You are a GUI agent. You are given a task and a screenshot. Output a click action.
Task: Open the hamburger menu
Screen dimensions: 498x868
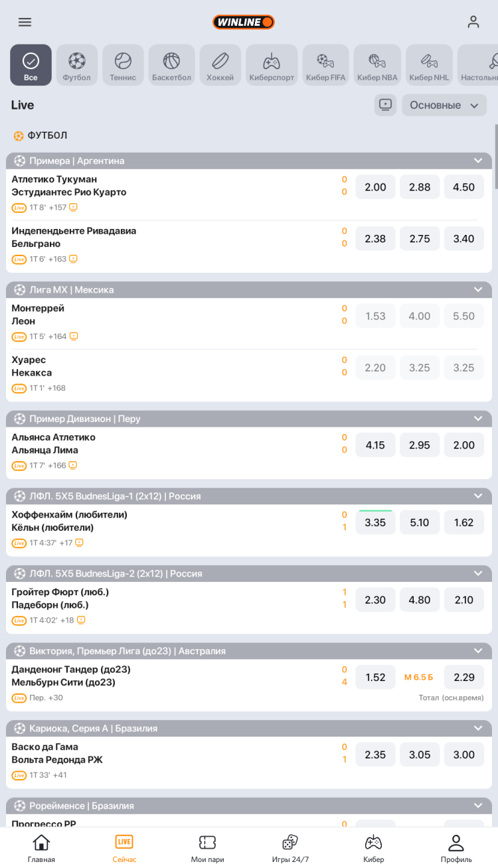tap(25, 22)
